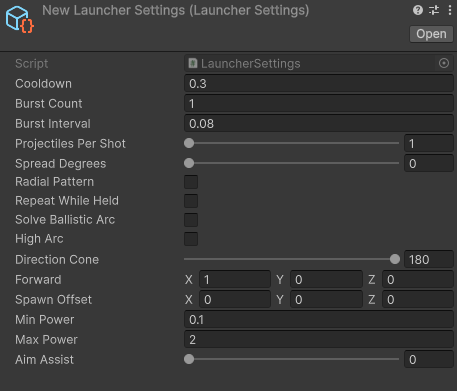Open the preset selector sliders icon
This screenshot has height=391, width=457.
434,10
